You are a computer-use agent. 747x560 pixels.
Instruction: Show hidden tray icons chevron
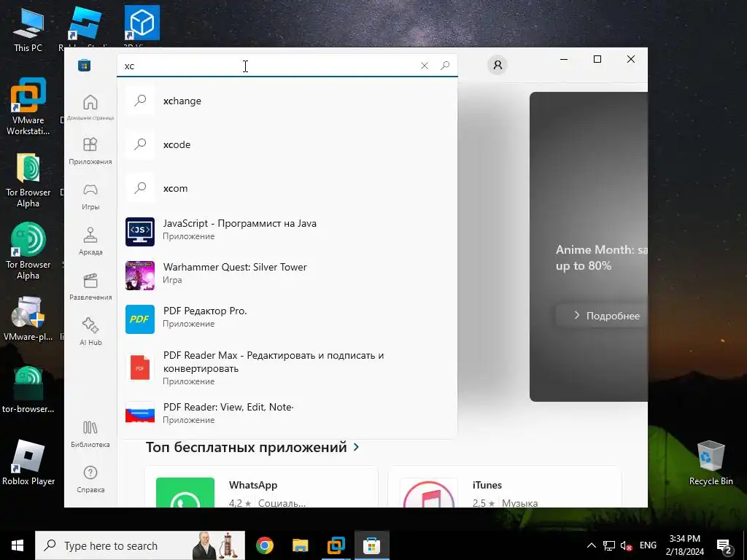tap(591, 545)
